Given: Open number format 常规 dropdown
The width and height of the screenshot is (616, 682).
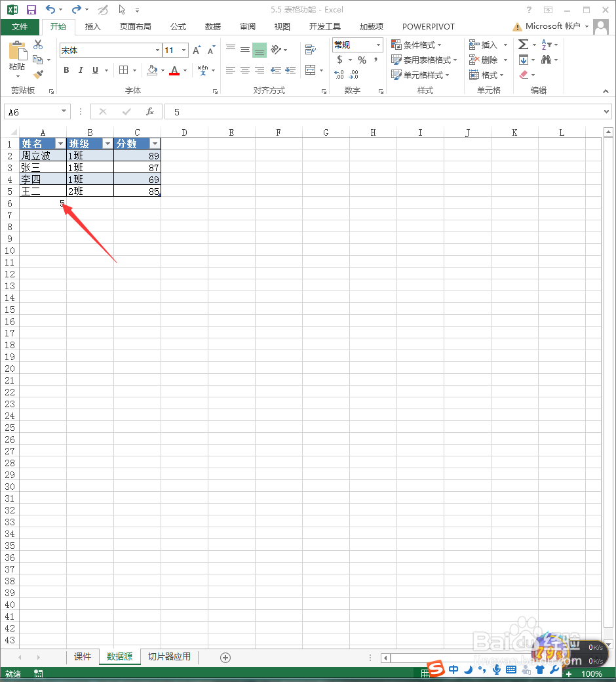Looking at the screenshot, I should pos(378,45).
